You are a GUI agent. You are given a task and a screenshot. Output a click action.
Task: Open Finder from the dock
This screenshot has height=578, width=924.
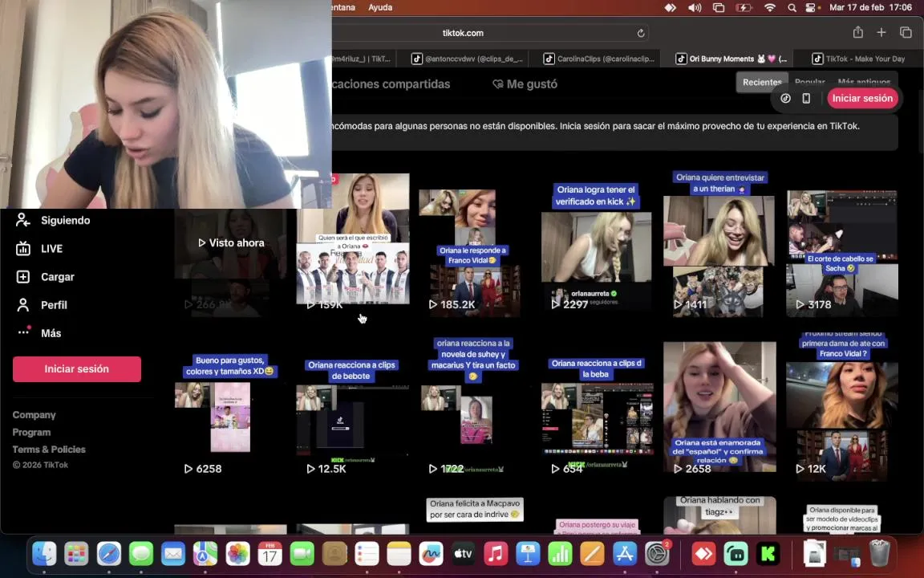coord(45,554)
